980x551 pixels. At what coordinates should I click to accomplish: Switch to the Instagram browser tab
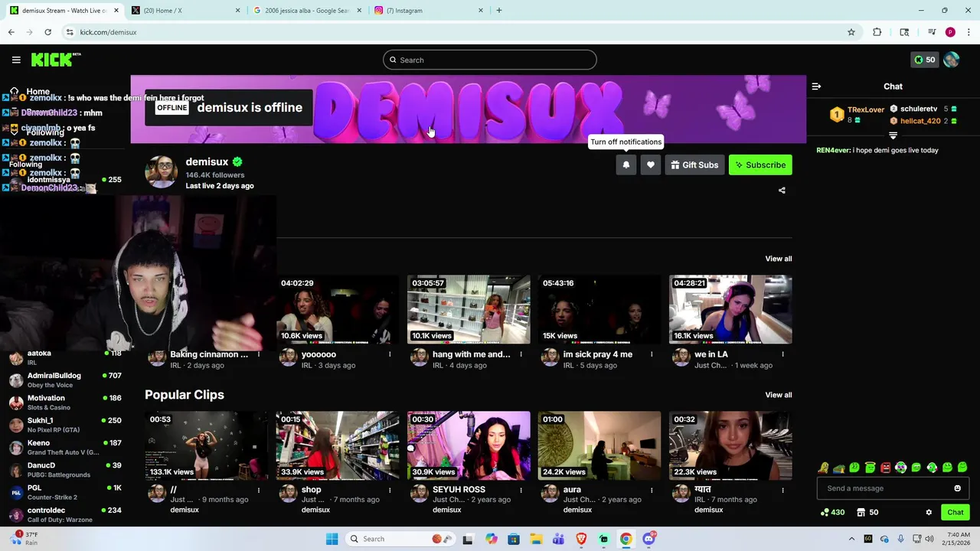(x=429, y=11)
